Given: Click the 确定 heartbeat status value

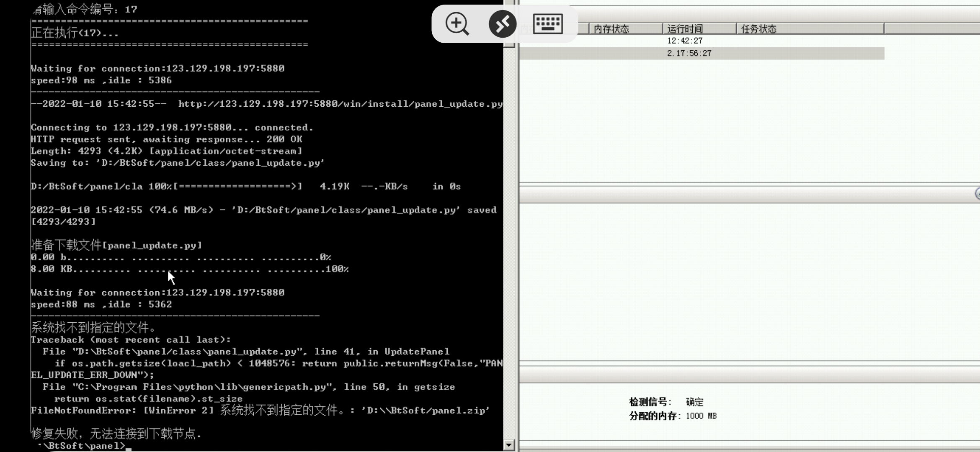Looking at the screenshot, I should click(694, 402).
